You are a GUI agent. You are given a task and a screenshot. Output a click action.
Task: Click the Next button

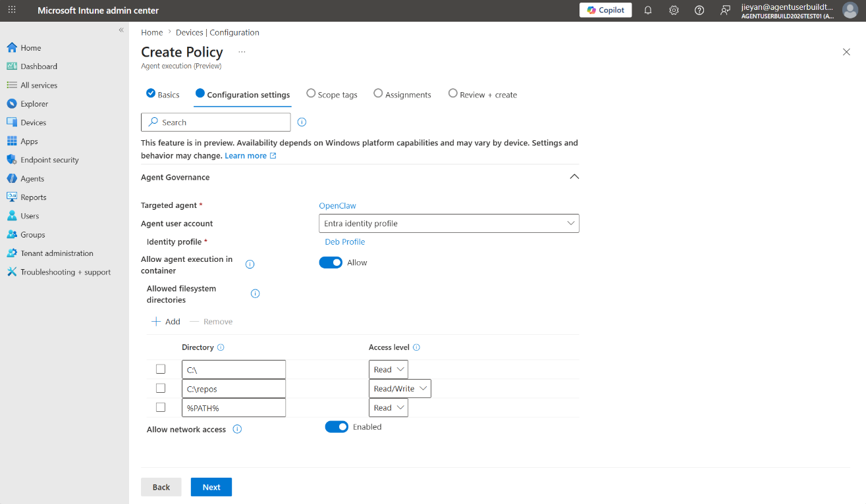(x=211, y=487)
